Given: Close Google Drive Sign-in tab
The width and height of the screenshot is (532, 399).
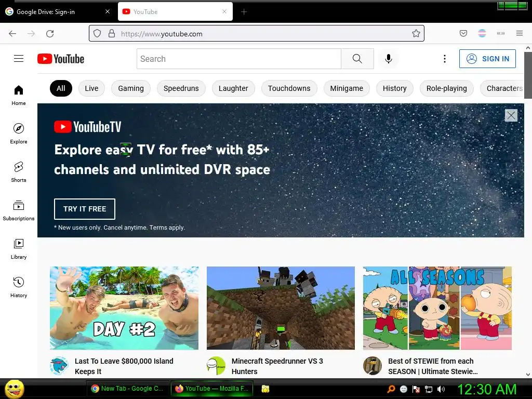Looking at the screenshot, I should click(x=108, y=11).
